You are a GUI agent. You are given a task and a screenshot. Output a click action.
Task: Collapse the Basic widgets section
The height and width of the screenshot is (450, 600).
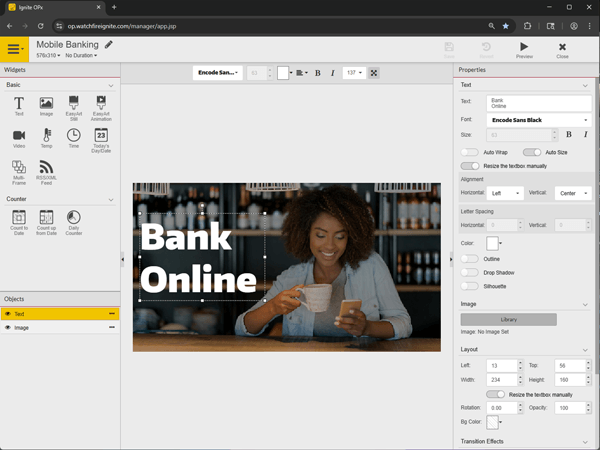[x=110, y=85]
